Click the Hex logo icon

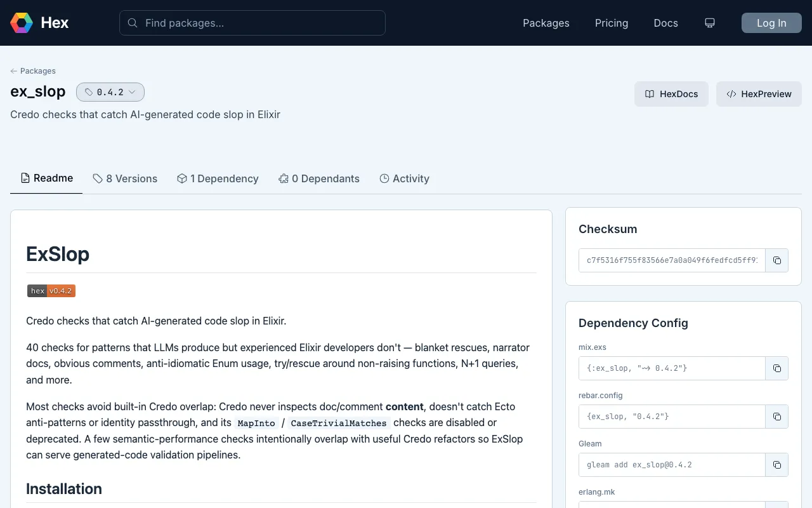22,23
